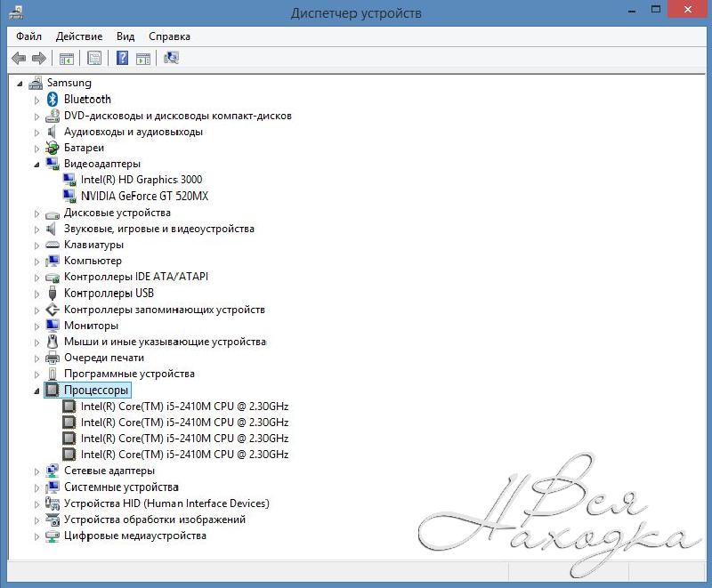The image size is (712, 588).
Task: Click the Клавиатуры keyboard icon
Action: pos(53,245)
